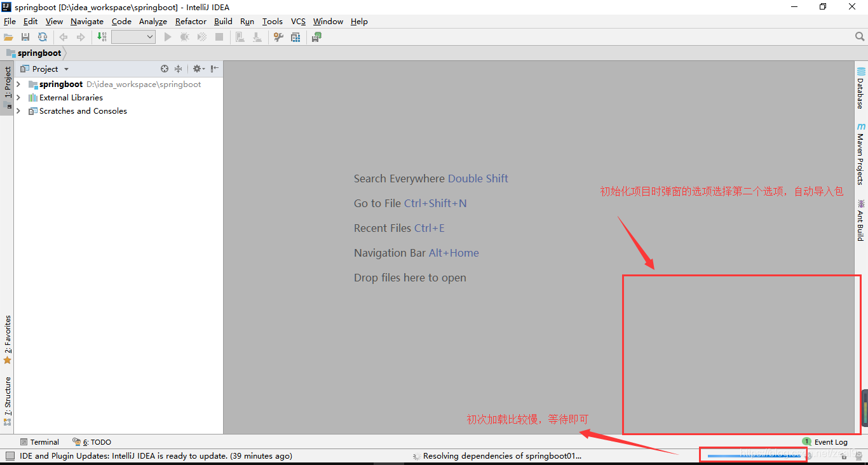The image size is (868, 465).
Task: Open the File menu
Action: coord(10,21)
